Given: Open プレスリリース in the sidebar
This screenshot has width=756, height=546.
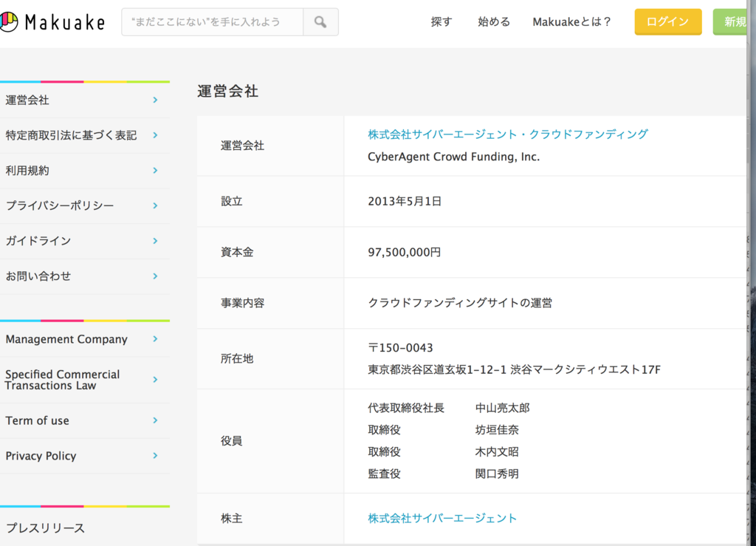Looking at the screenshot, I should pyautogui.click(x=45, y=528).
